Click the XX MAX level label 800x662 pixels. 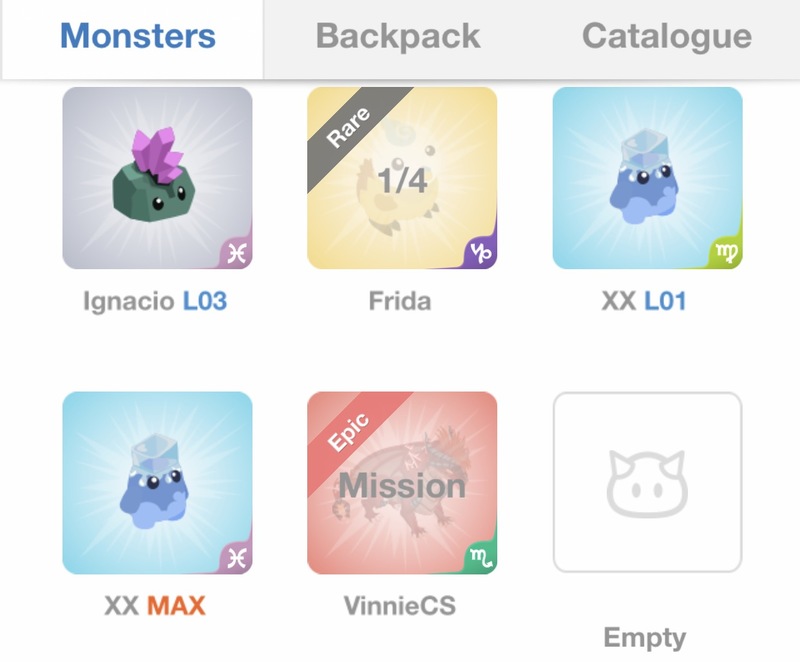coord(176,606)
